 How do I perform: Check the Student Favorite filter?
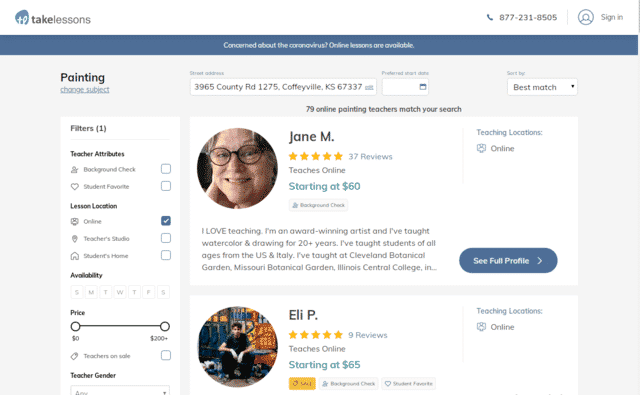(x=166, y=186)
